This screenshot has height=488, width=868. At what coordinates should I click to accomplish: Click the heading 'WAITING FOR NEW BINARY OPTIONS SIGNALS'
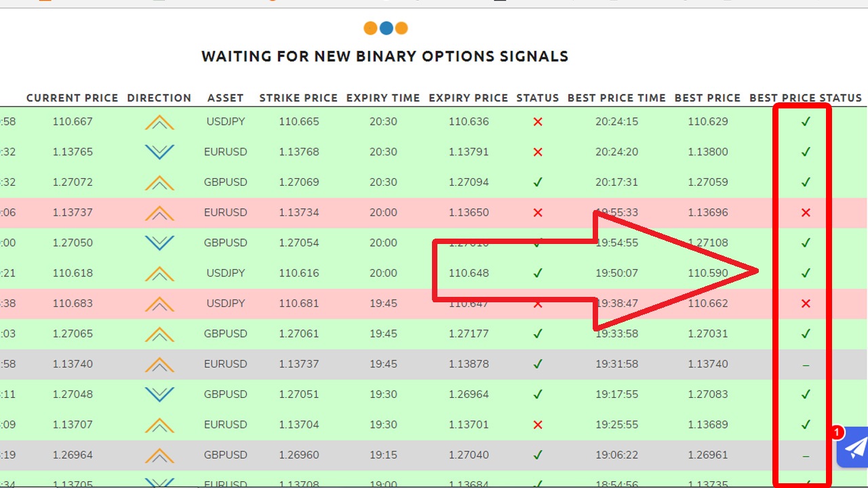pos(385,56)
